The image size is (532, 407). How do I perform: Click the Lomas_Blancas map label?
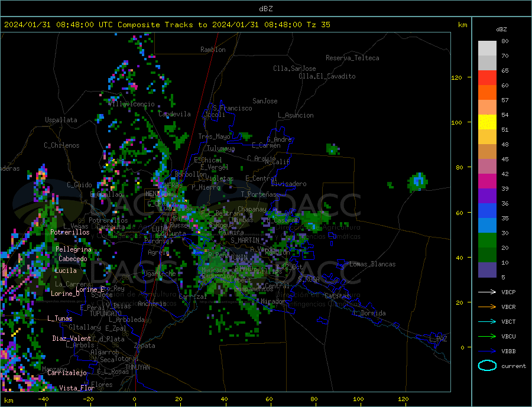coord(372,264)
